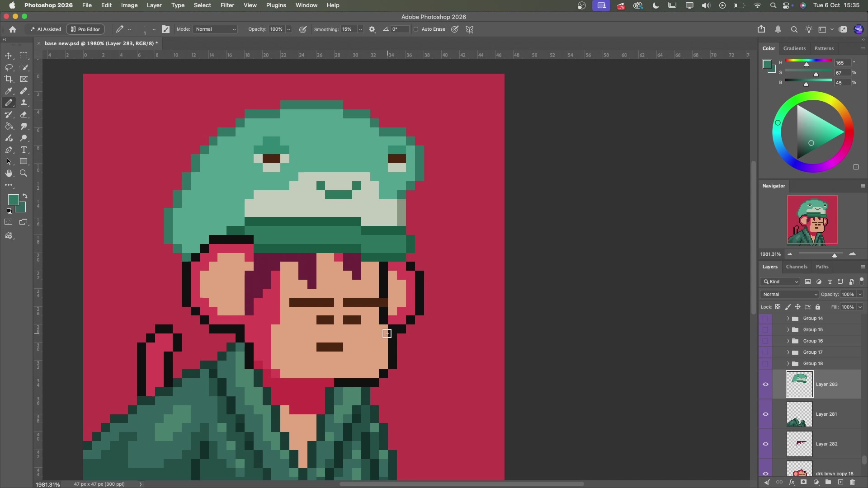Open the Mode Normal dropdown

pyautogui.click(x=216, y=29)
